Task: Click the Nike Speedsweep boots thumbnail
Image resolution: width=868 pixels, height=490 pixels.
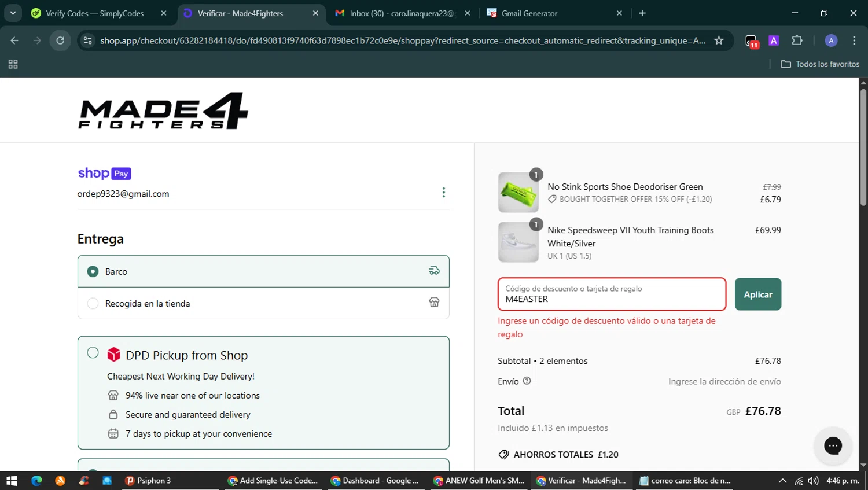Action: click(x=518, y=242)
